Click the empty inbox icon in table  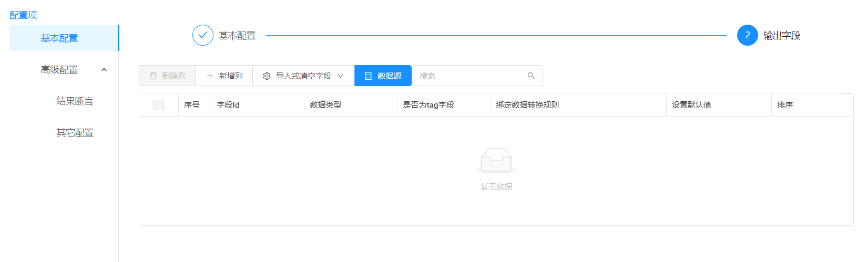coord(496,161)
